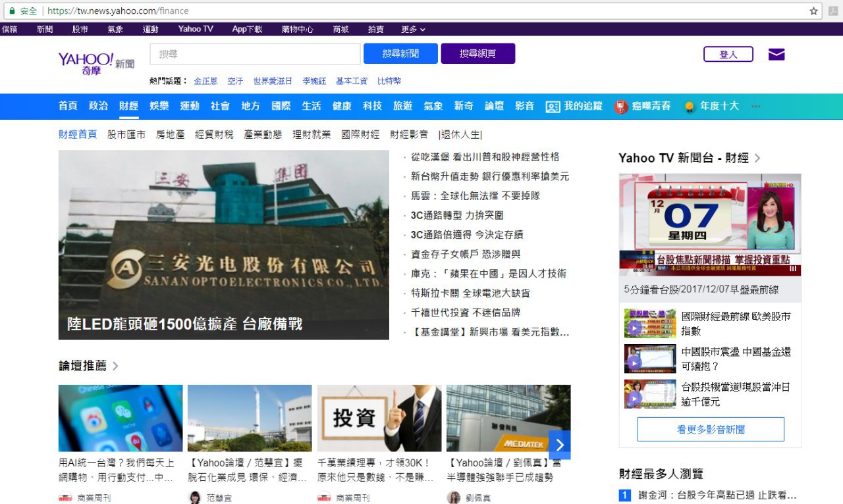Open the factory chimney forum card image
The width and height of the screenshot is (843, 504).
250,418
